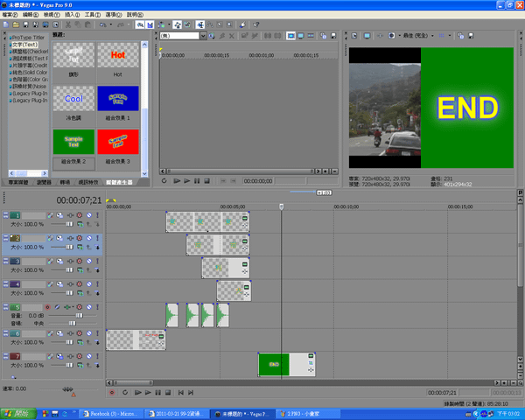Open track 5 FX dropdown arrow

[x=73, y=307]
